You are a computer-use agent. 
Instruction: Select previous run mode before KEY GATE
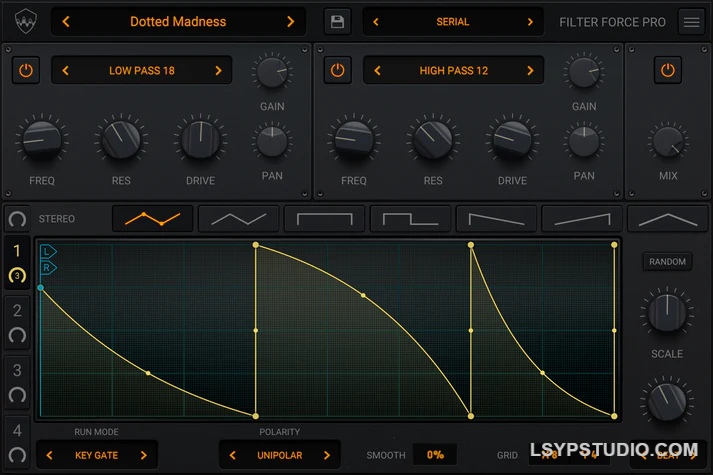pos(50,455)
